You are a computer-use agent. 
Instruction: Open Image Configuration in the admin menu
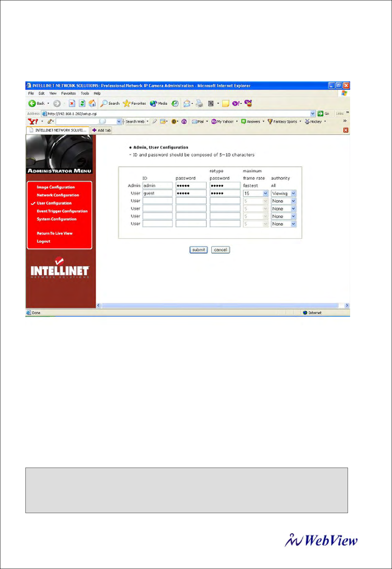pyautogui.click(x=56, y=187)
